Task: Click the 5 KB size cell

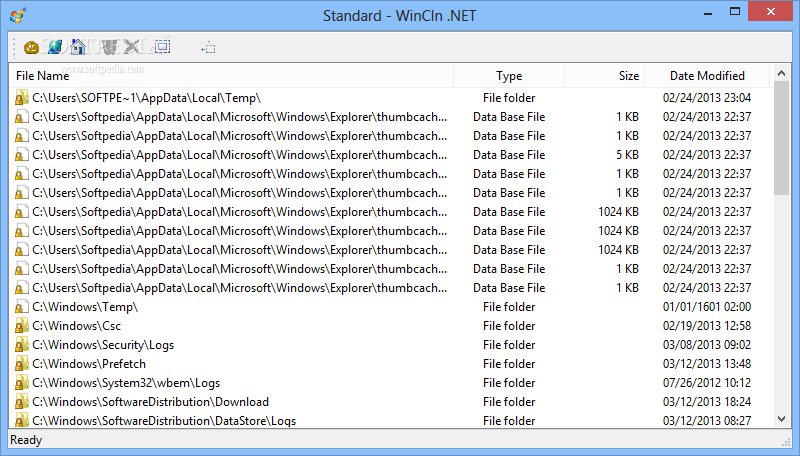Action: tap(627, 155)
